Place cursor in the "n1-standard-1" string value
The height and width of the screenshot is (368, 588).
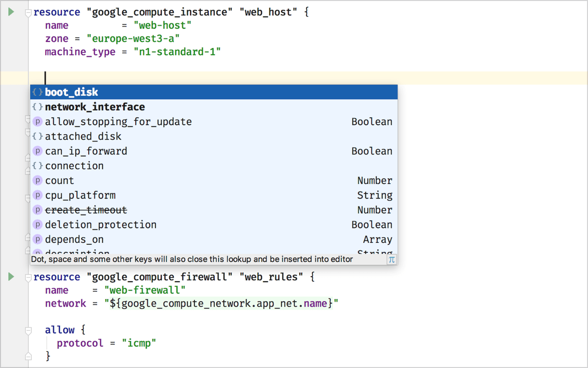176,52
